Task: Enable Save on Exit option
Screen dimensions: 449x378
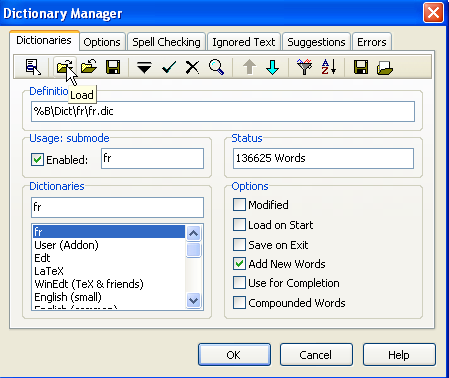Action: 239,244
